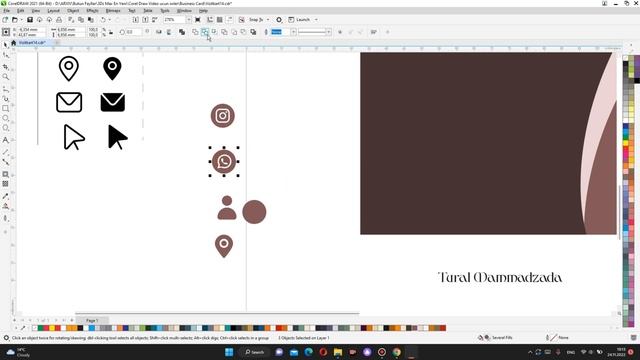
Task: Open the zoom level dropdown arrow
Action: [x=189, y=20]
